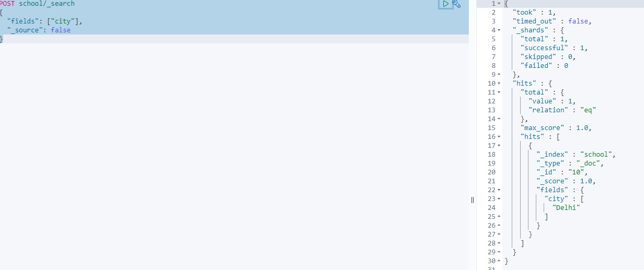Click the fold-end arrow on line 9
This screenshot has width=644, height=270.
(x=499, y=75)
